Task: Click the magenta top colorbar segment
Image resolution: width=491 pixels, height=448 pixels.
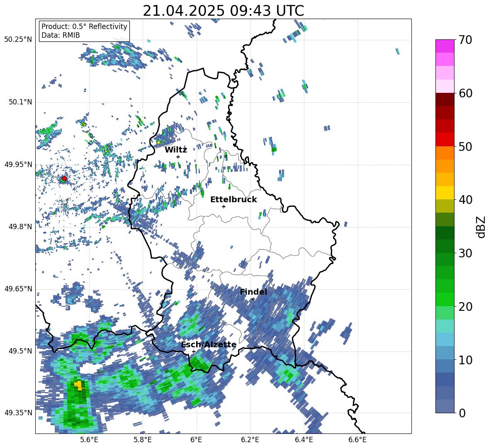Action: [x=445, y=46]
